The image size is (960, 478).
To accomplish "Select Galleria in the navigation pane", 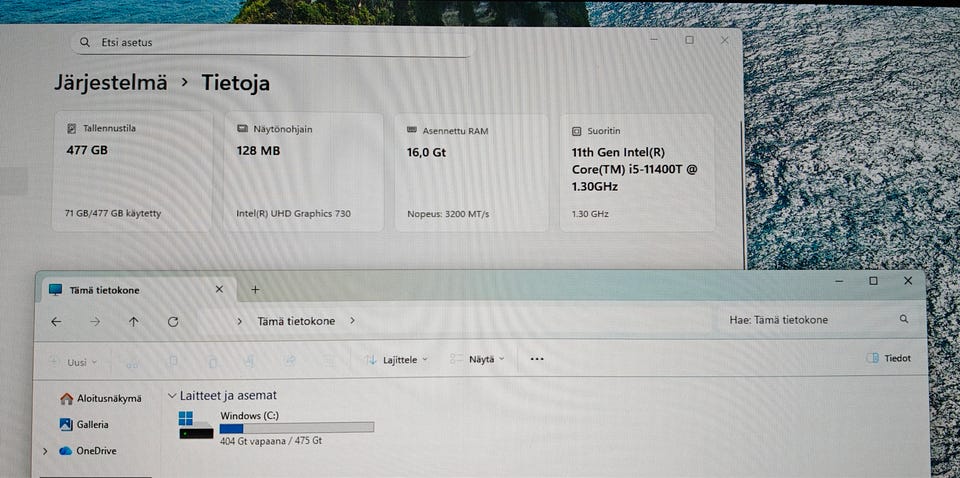I will [84, 424].
